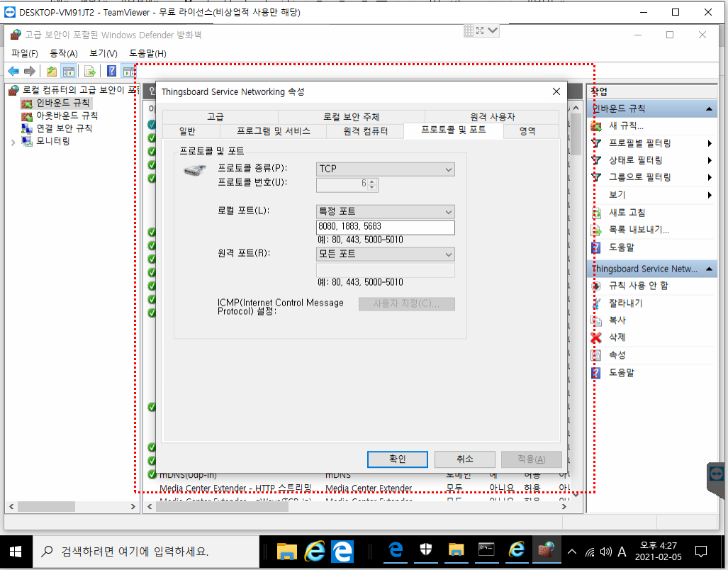Open the Windows Start button
This screenshot has height=570, width=728.
[x=16, y=552]
